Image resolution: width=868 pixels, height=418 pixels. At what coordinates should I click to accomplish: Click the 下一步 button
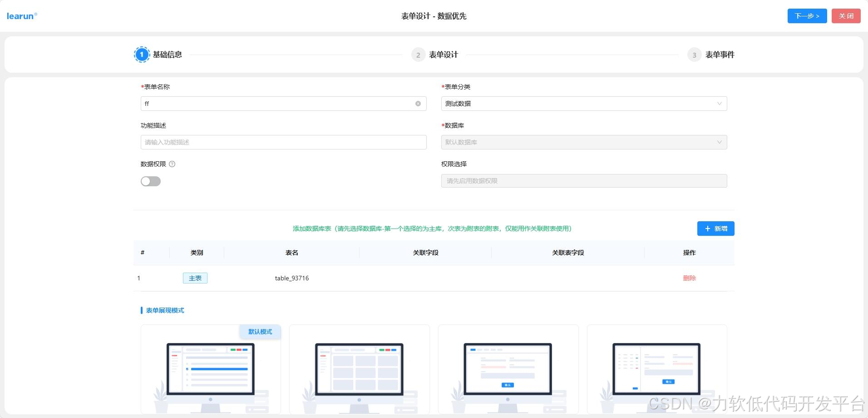807,16
